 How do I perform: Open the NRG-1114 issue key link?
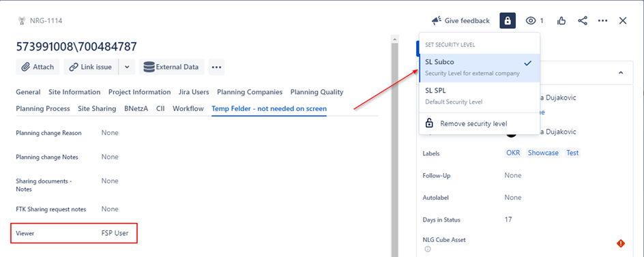(46, 20)
